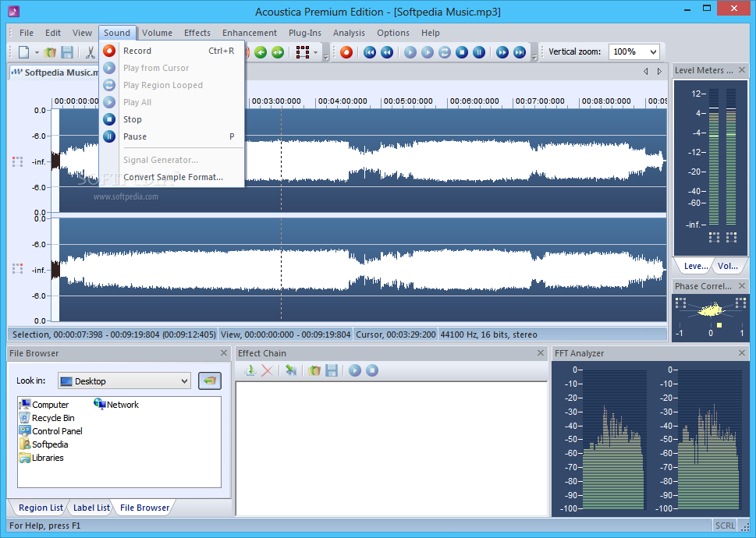Screen dimensions: 756x538
Task: Click the Play all transport icon
Action: click(428, 52)
